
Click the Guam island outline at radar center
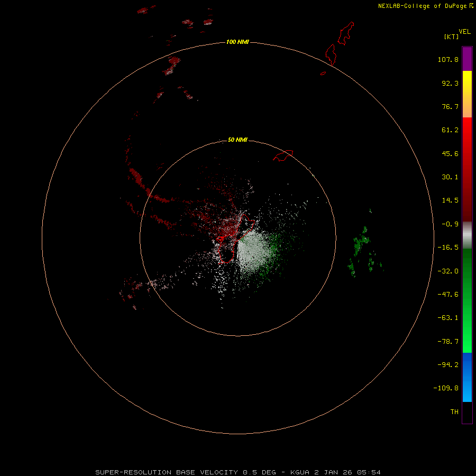pos(235,239)
